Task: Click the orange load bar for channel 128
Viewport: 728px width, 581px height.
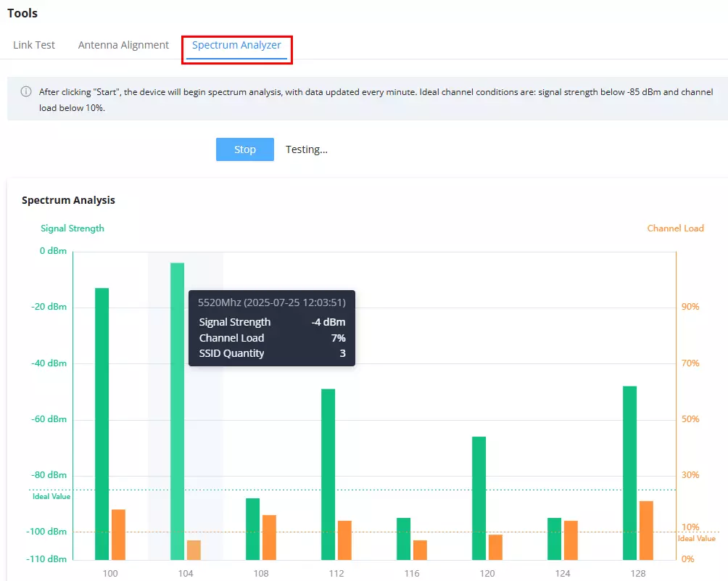Action: [x=646, y=530]
